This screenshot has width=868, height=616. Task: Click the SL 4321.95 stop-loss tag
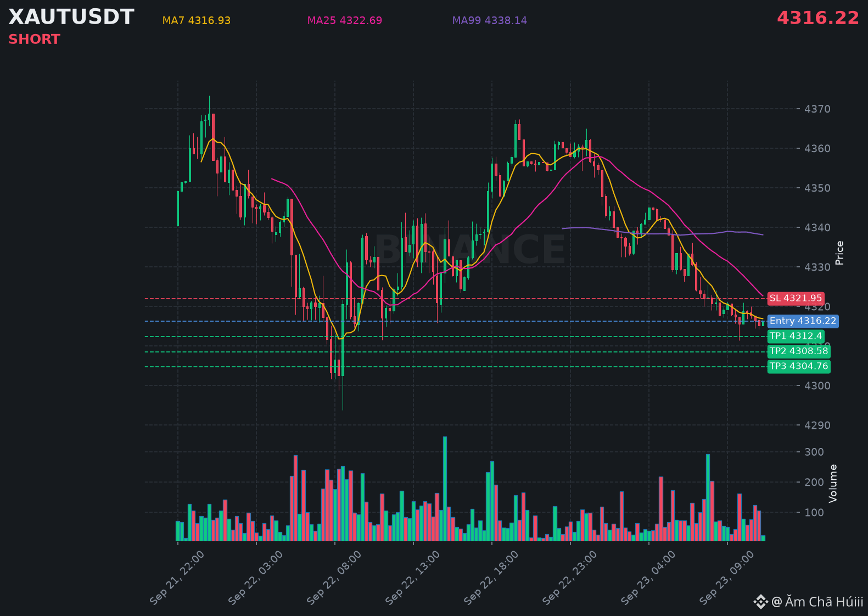point(796,298)
